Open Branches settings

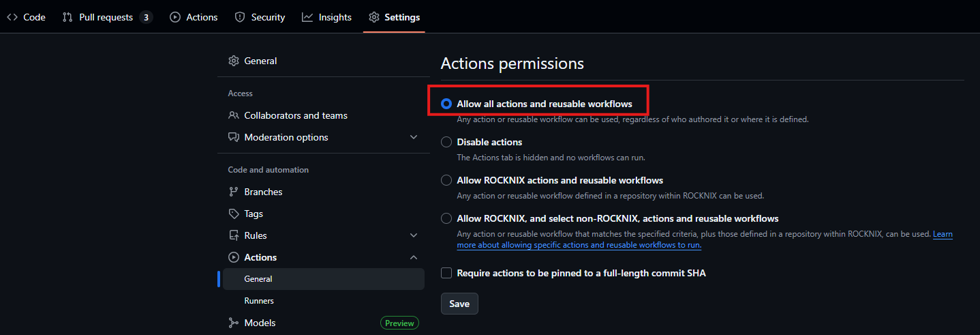(x=324, y=192)
